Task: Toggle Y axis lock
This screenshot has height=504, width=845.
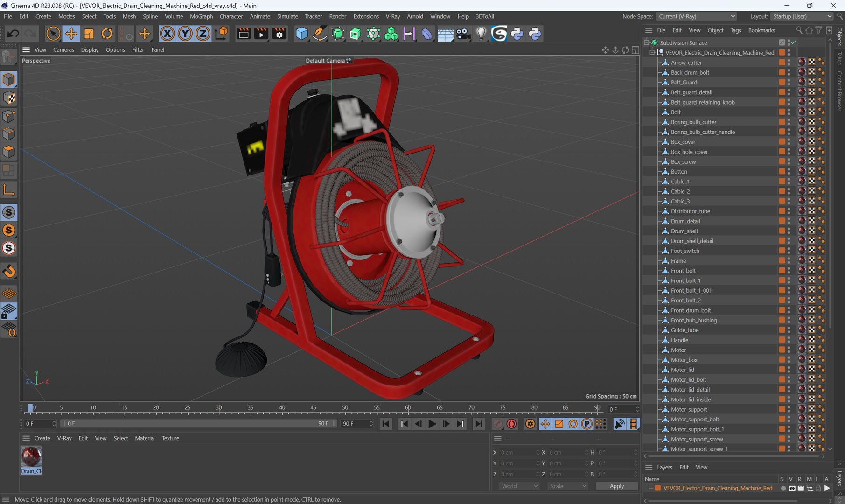Action: click(185, 34)
